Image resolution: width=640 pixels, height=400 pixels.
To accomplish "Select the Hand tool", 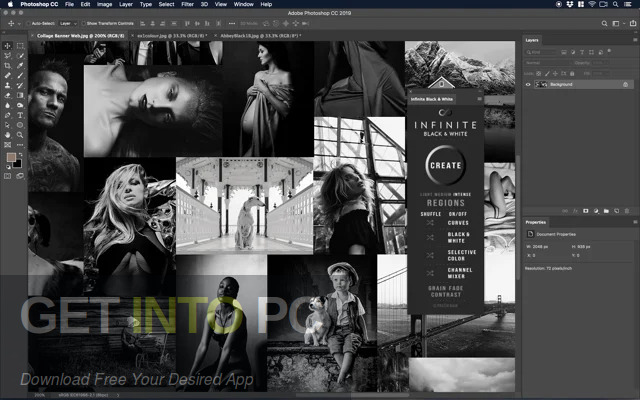I will click(x=8, y=135).
